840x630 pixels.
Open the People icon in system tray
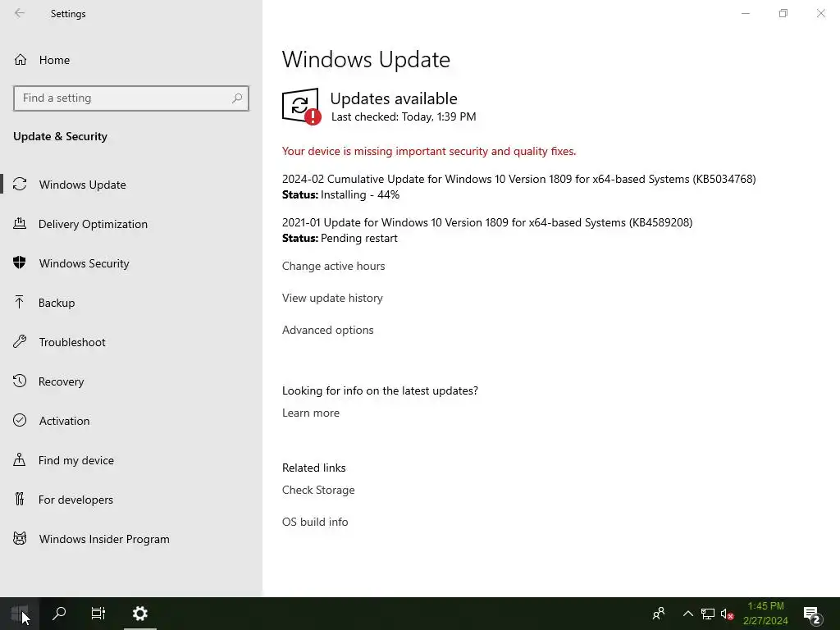coord(659,614)
